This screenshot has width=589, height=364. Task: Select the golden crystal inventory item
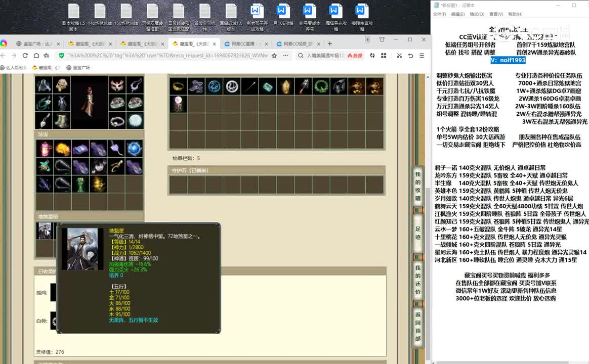point(285,86)
